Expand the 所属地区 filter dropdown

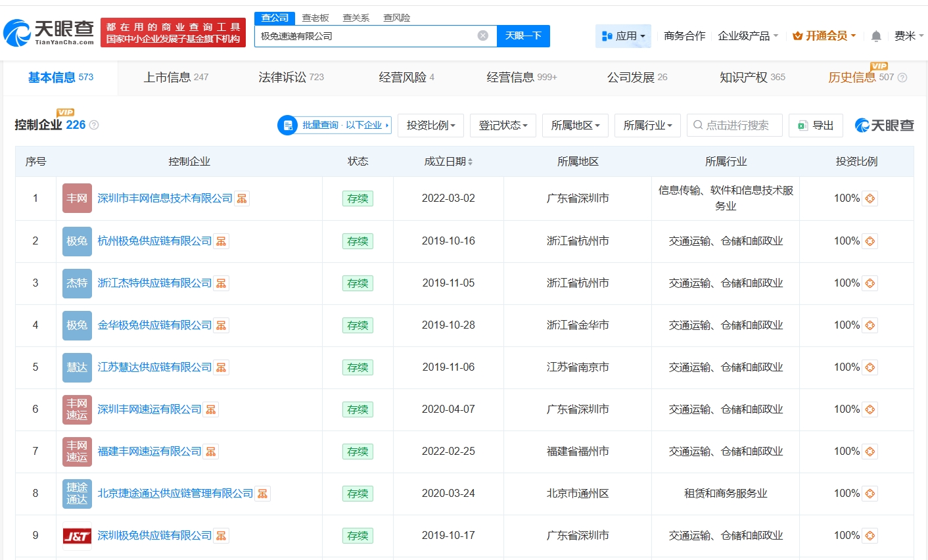pyautogui.click(x=575, y=125)
